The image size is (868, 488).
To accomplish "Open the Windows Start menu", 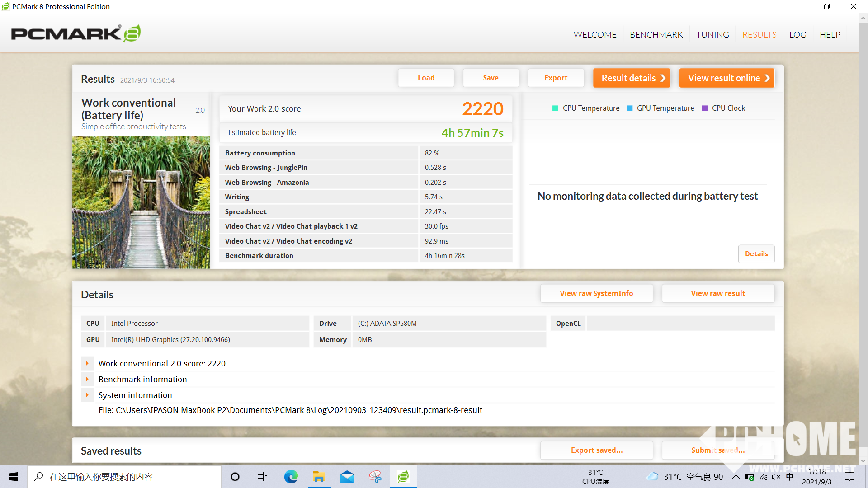I will coord(14,477).
